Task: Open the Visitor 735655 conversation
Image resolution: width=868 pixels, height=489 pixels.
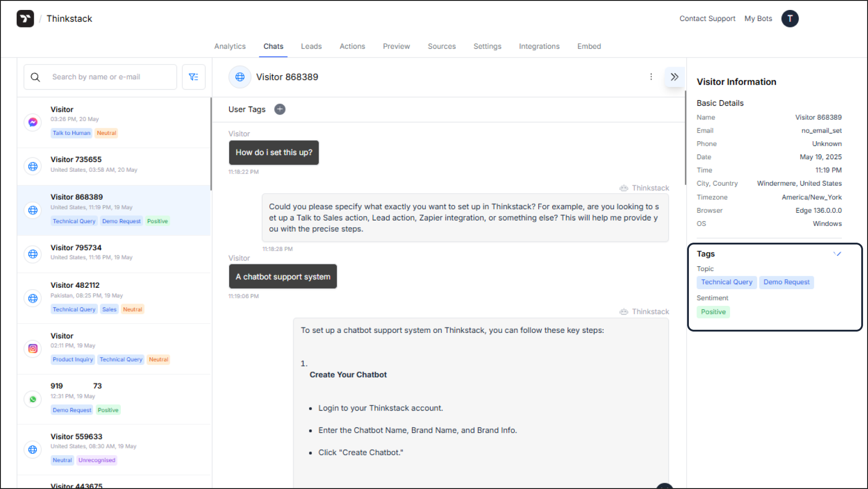Action: coord(114,166)
